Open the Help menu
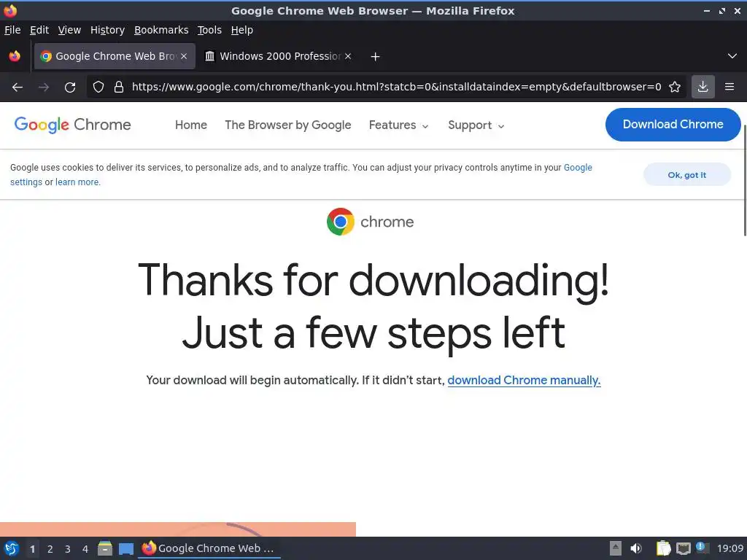 point(242,30)
